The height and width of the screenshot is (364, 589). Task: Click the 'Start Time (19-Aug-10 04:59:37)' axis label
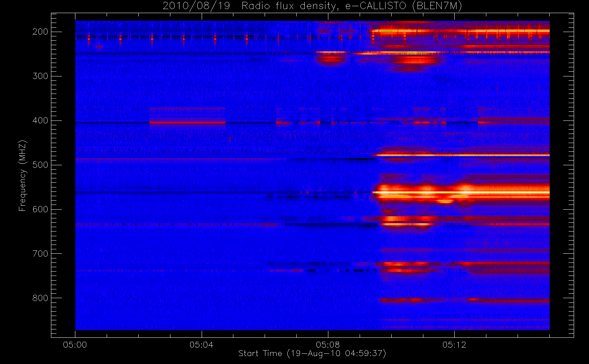(312, 353)
